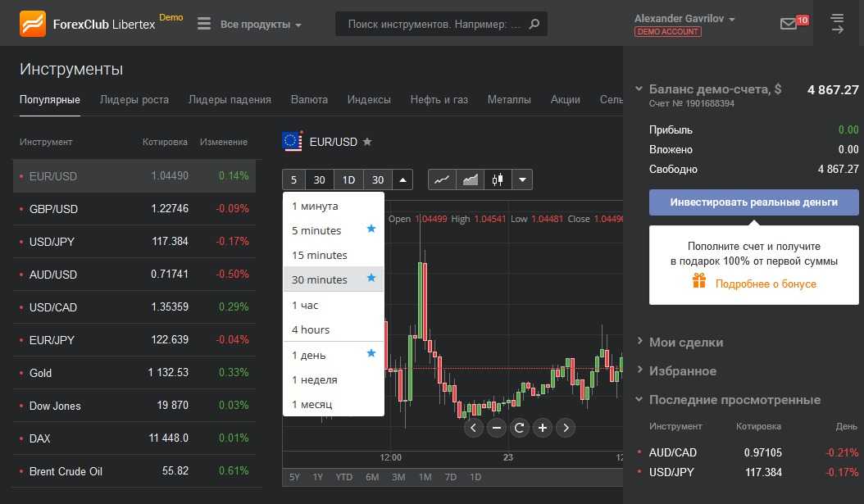Screen dimensions: 864x504
Task: Select the line chart type icon
Action: click(442, 179)
